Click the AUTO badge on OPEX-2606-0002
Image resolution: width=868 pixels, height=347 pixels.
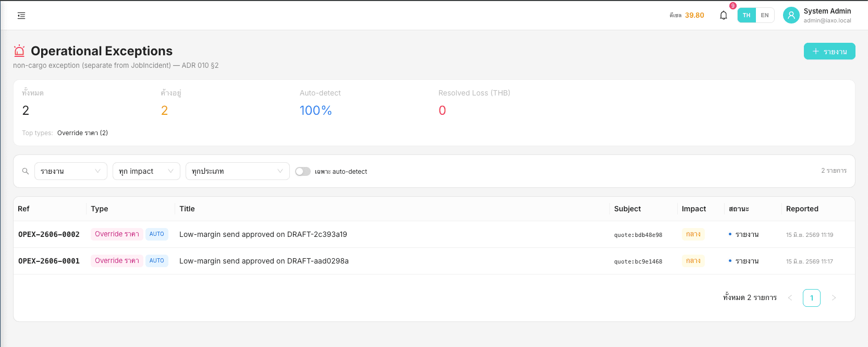(x=156, y=234)
